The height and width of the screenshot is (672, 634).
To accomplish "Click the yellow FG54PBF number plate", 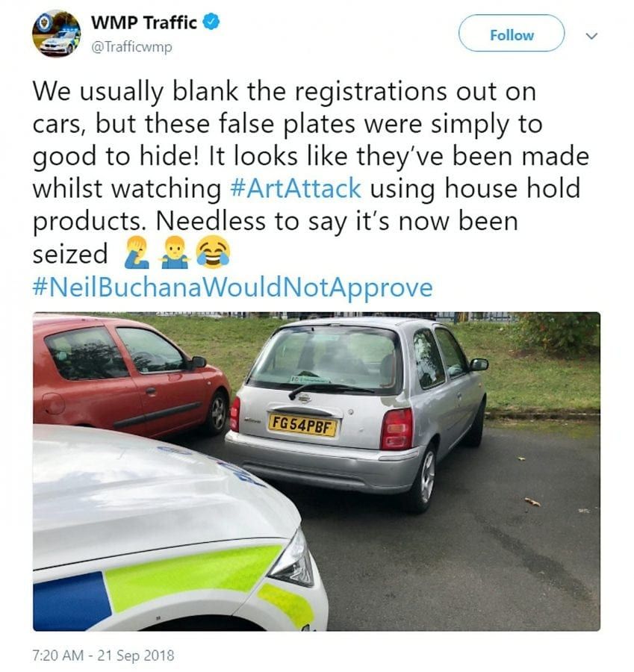I will point(302,425).
